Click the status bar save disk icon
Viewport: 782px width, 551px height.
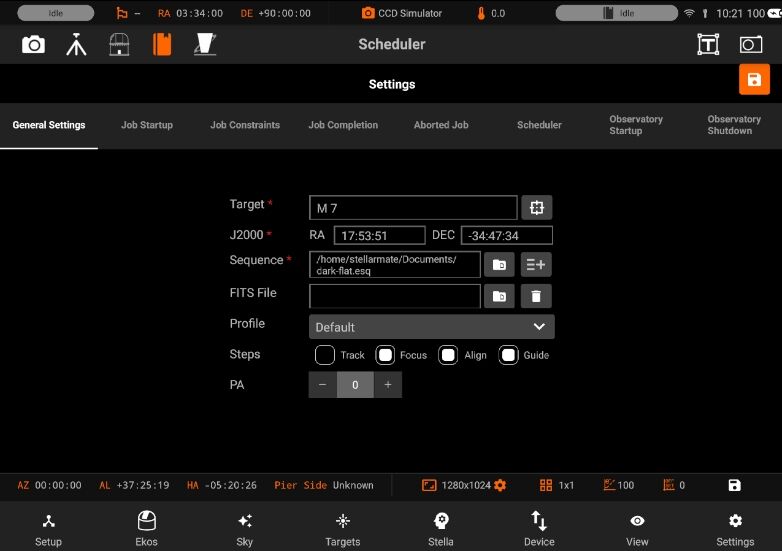(734, 485)
